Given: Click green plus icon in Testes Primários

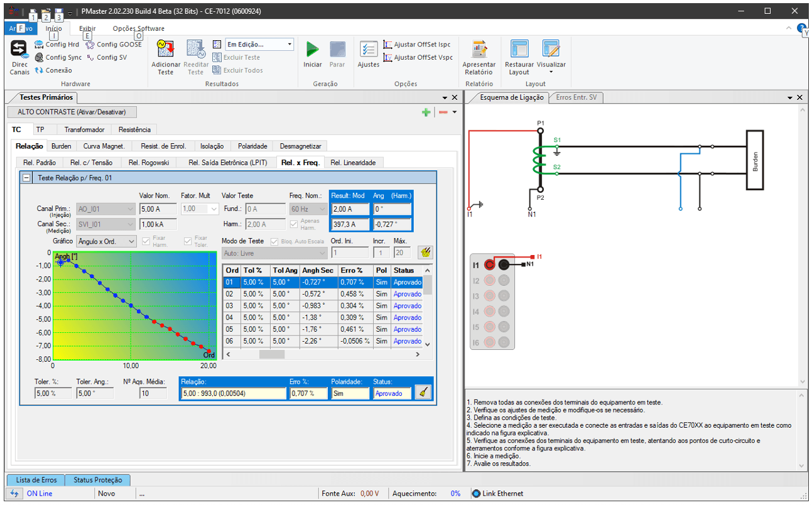Looking at the screenshot, I should tap(426, 112).
